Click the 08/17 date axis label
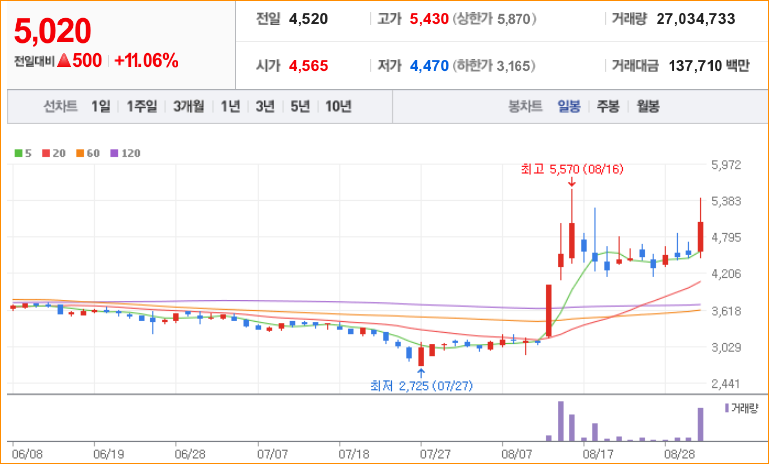Viewport: 769px width, 464px height. pos(598,454)
